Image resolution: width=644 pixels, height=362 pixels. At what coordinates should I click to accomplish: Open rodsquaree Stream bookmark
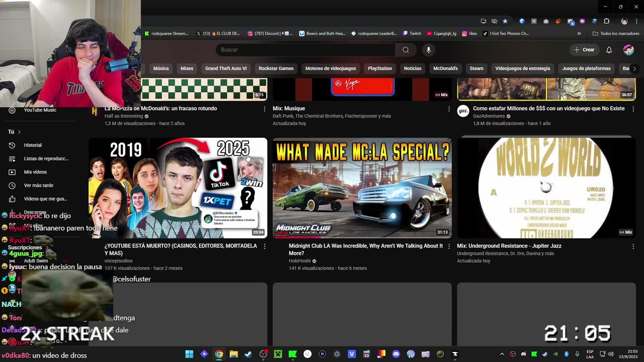click(x=167, y=34)
